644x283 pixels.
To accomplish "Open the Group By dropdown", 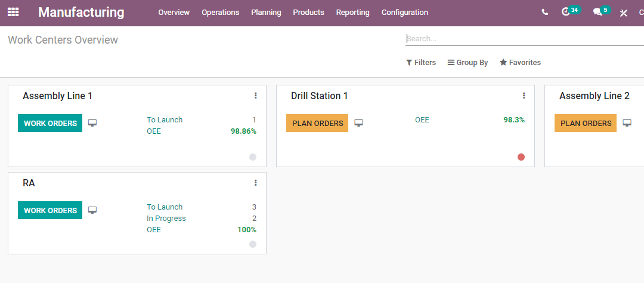I will click(x=467, y=63).
